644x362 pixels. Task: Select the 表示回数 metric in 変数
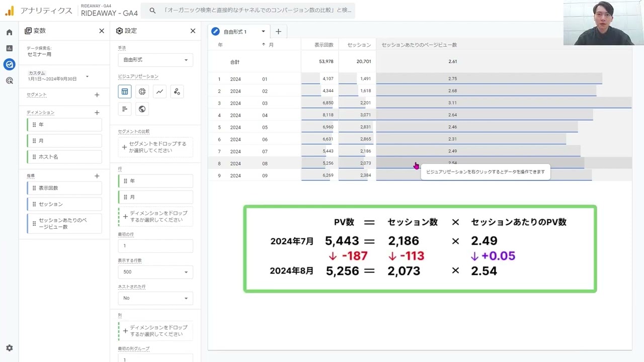[64, 188]
